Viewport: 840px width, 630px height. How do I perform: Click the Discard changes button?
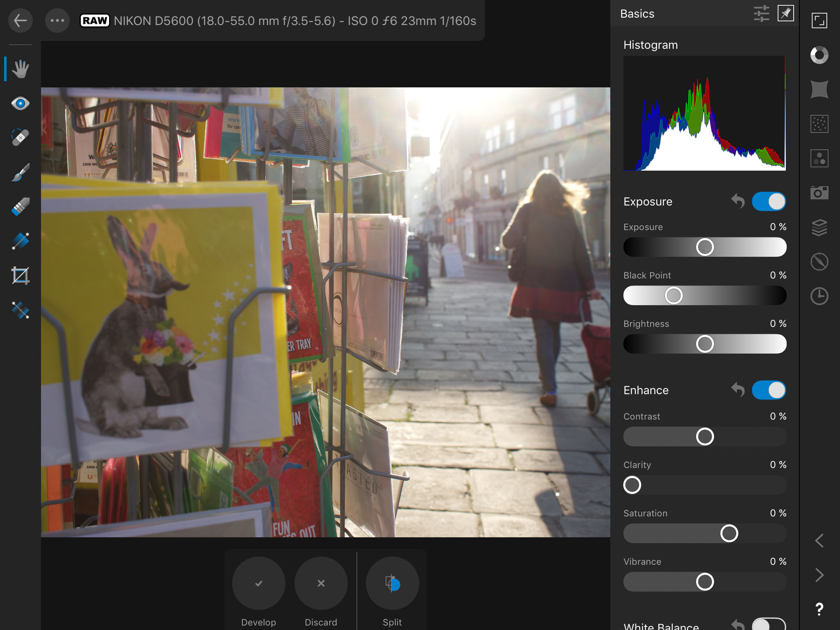[x=321, y=582]
